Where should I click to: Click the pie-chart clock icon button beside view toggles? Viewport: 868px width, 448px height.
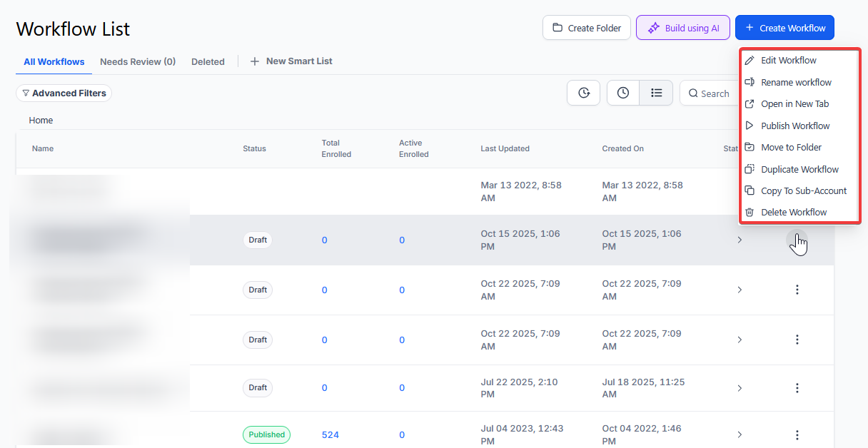tap(583, 93)
